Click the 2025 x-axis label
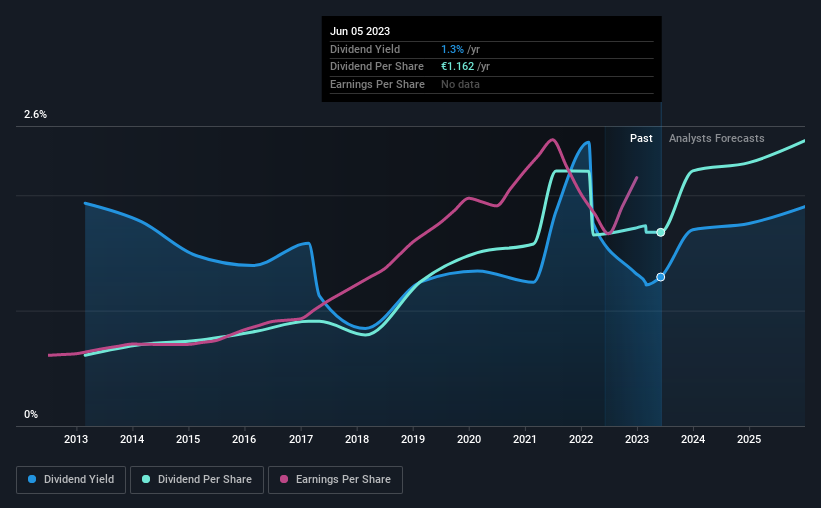The width and height of the screenshot is (821, 508). click(749, 439)
